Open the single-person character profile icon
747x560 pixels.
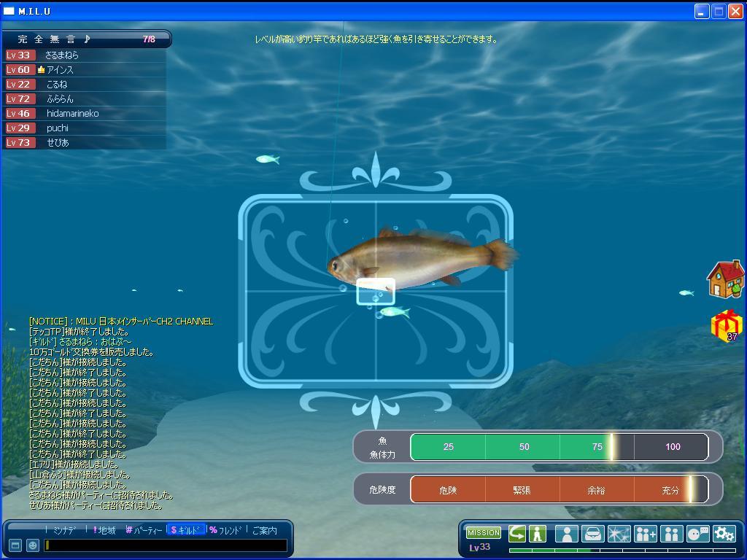pos(566,534)
